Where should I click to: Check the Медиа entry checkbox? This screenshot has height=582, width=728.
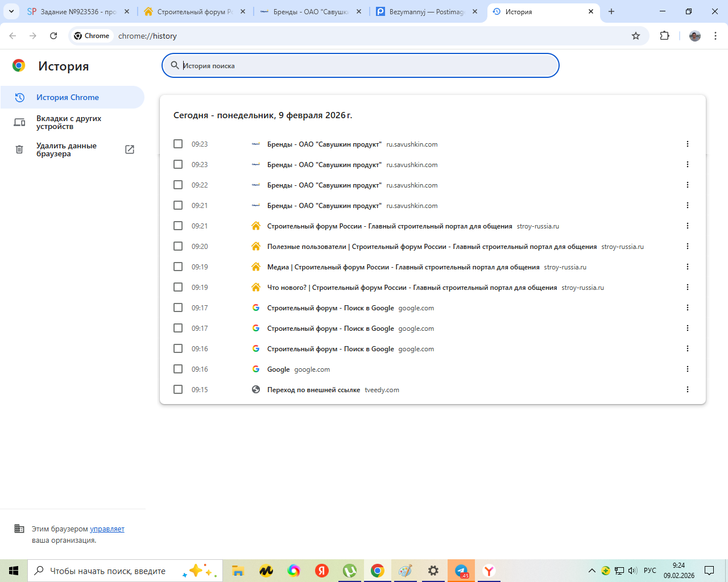178,267
